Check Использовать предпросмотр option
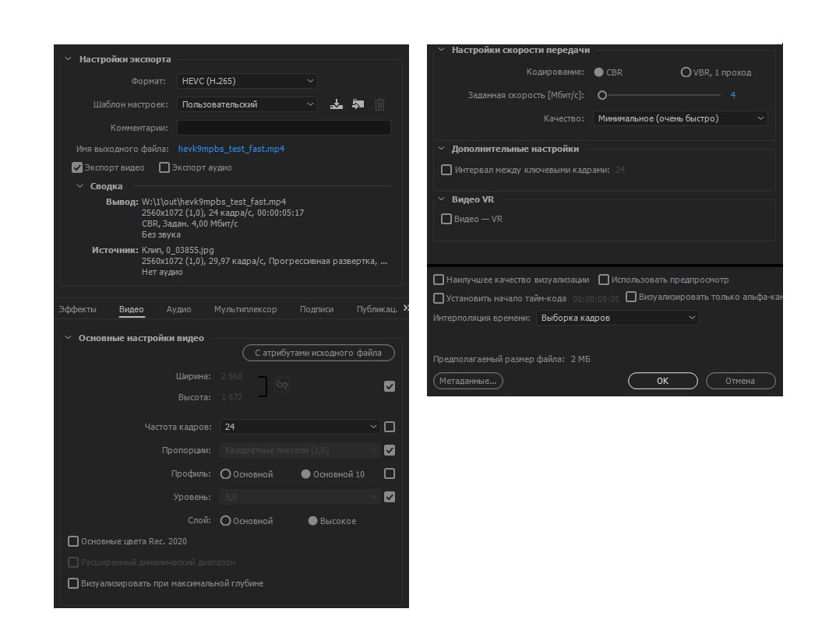 [604, 280]
